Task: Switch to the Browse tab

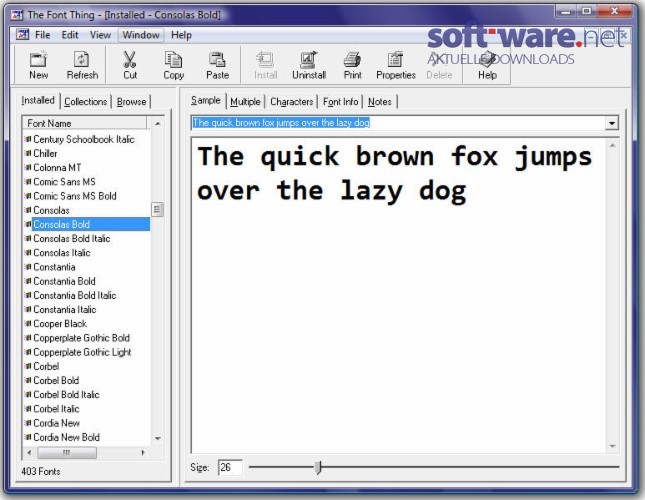Action: click(131, 102)
